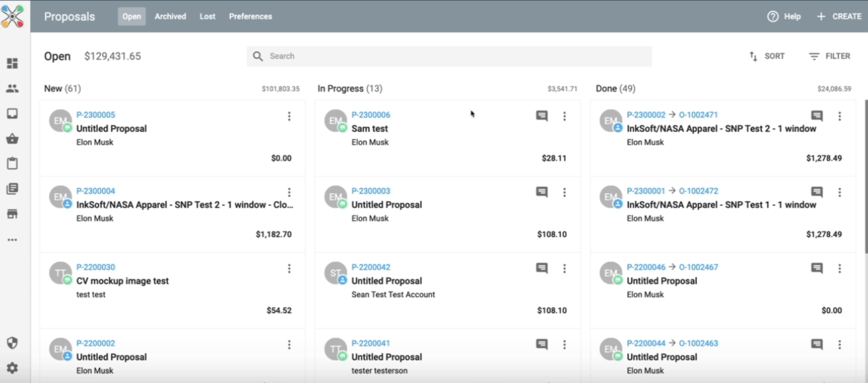Click the CREATE button
868x383 pixels.
pyautogui.click(x=839, y=16)
